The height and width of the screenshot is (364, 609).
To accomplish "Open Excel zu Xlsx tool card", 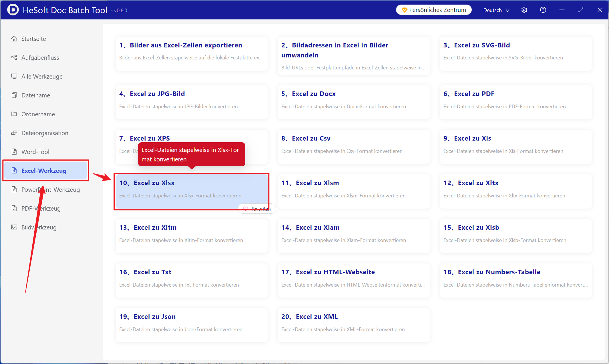I will [x=192, y=191].
